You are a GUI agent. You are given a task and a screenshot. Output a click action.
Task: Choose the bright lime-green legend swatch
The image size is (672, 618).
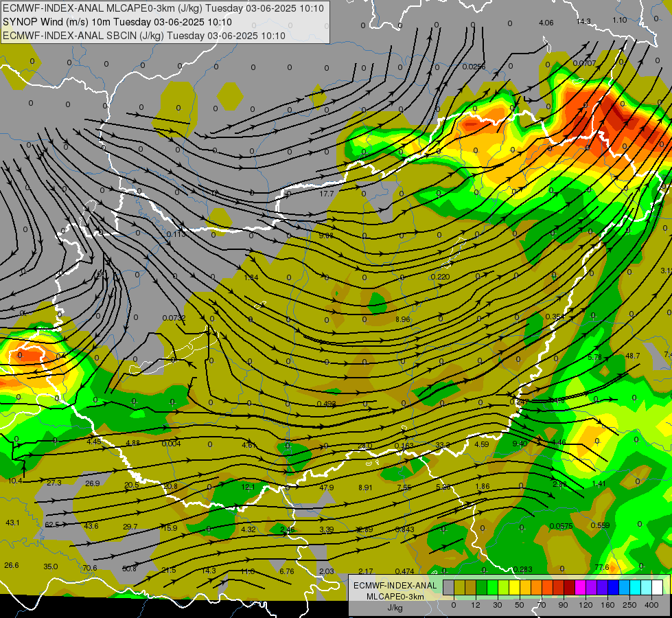492,587
